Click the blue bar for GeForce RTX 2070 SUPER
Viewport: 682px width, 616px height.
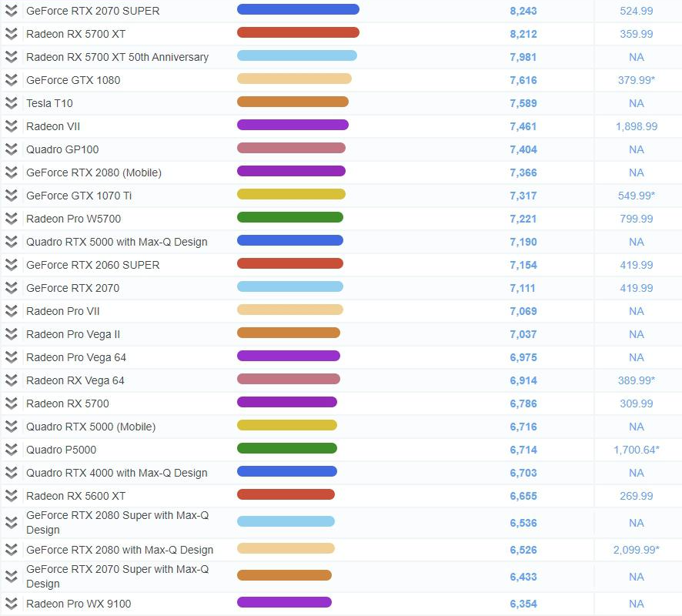[x=298, y=9]
